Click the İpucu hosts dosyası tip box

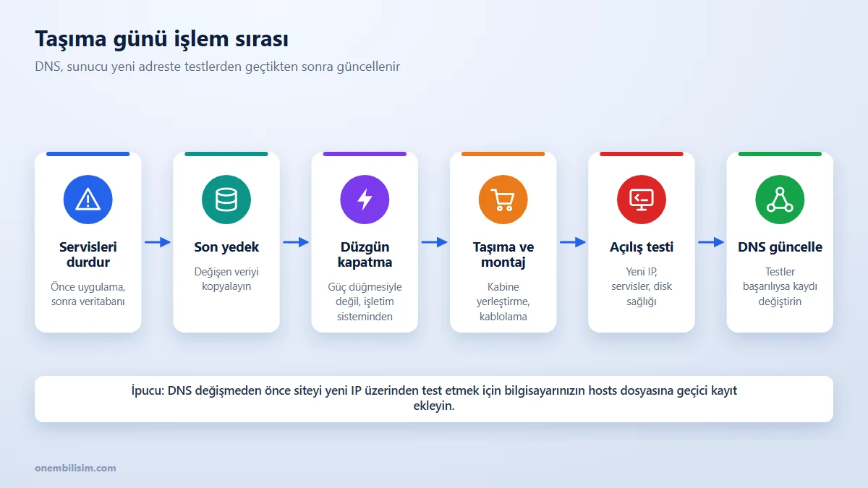pyautogui.click(x=434, y=398)
